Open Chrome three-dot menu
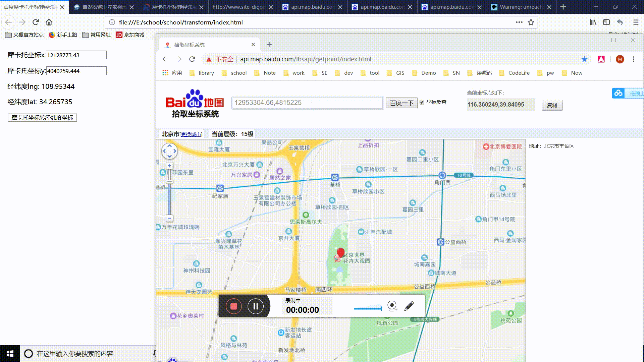Screen dimensions: 644x362 pos(633,59)
